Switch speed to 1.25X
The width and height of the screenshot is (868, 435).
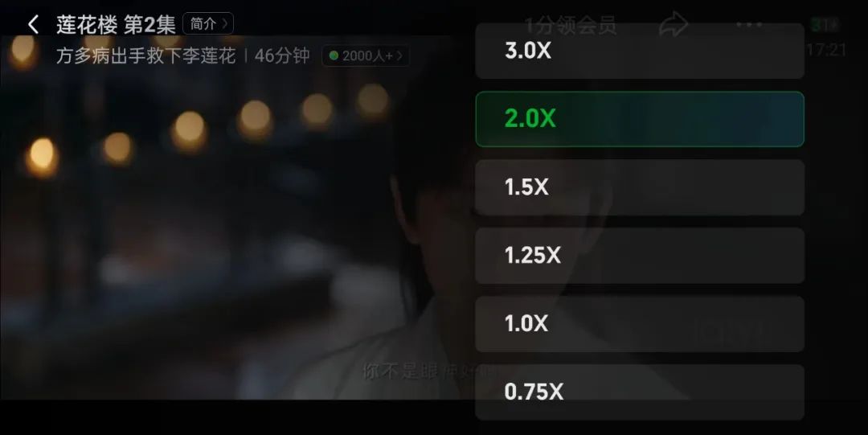(x=640, y=256)
